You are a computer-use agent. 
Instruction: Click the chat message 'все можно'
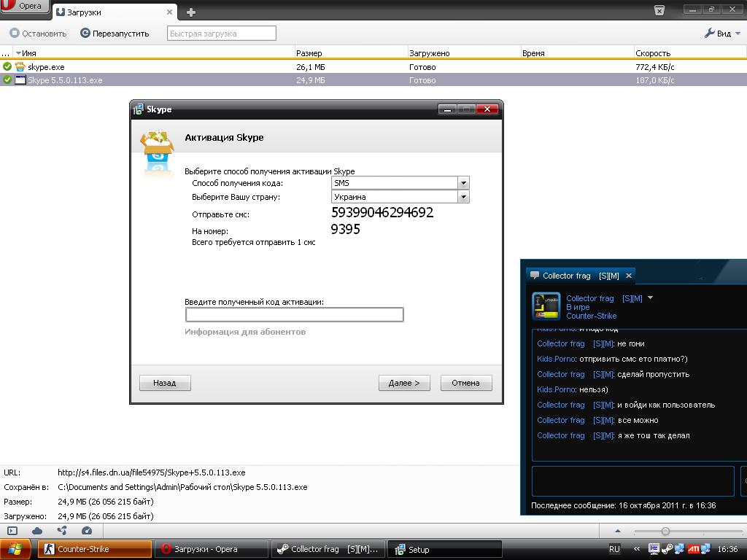click(638, 420)
